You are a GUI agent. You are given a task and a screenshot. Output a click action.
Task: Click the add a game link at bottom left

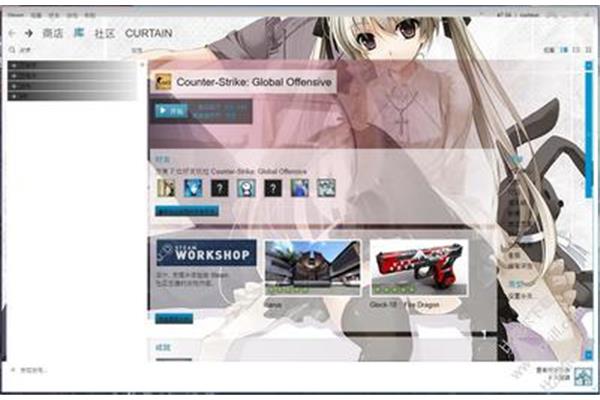point(29,371)
